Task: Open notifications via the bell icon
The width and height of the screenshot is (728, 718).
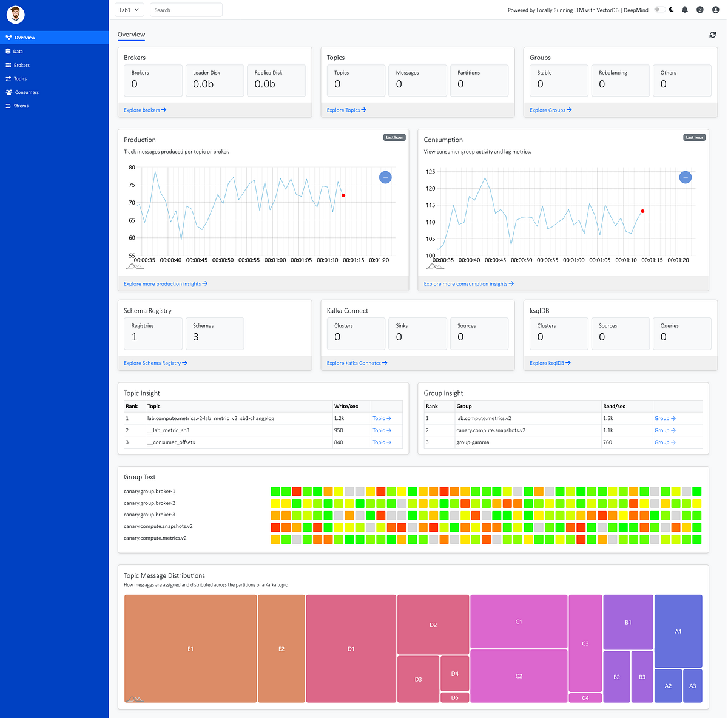Action: pyautogui.click(x=684, y=10)
